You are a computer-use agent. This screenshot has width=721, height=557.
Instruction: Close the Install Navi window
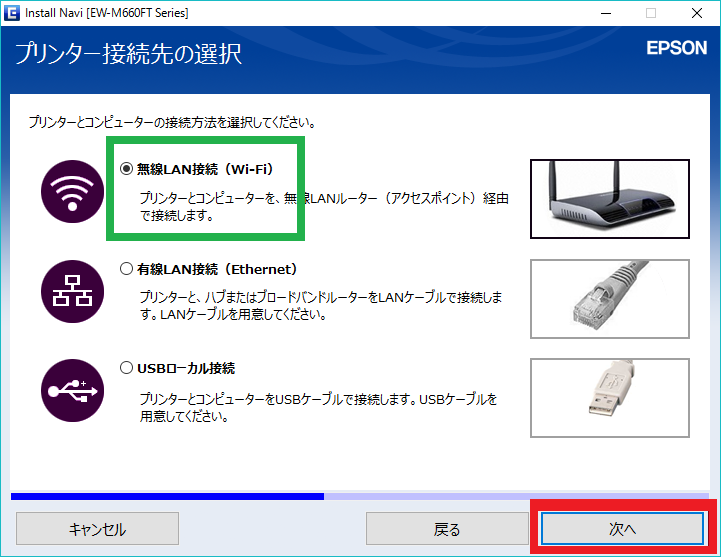pos(697,13)
